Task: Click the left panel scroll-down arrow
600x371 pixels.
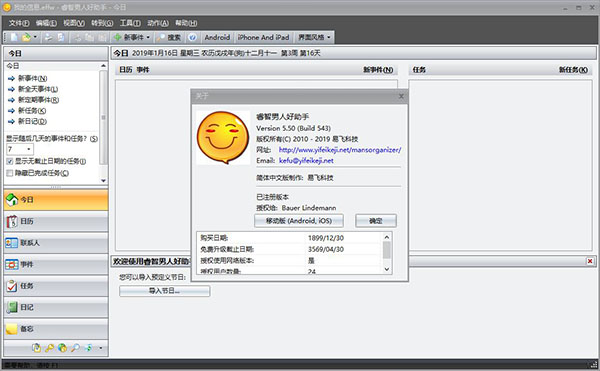Action: 103,181
